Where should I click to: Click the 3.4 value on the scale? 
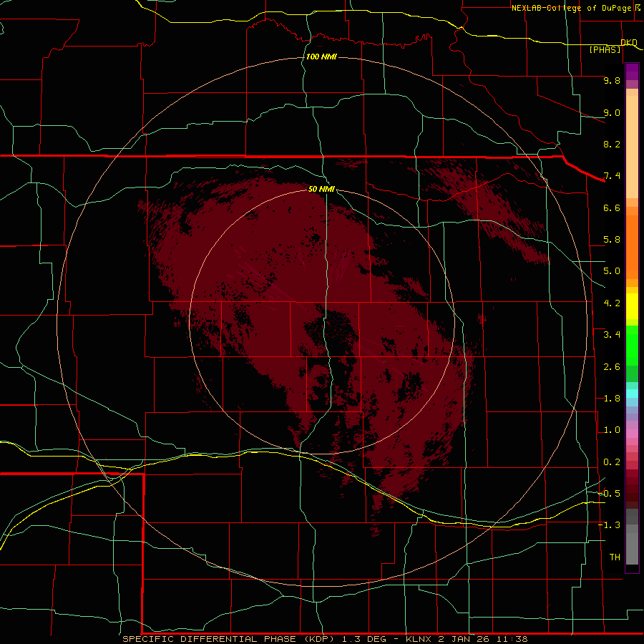[x=612, y=335]
